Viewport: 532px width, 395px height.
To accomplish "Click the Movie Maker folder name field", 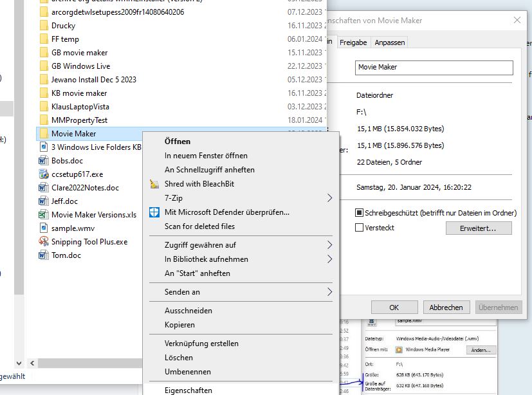I will pyautogui.click(x=434, y=68).
